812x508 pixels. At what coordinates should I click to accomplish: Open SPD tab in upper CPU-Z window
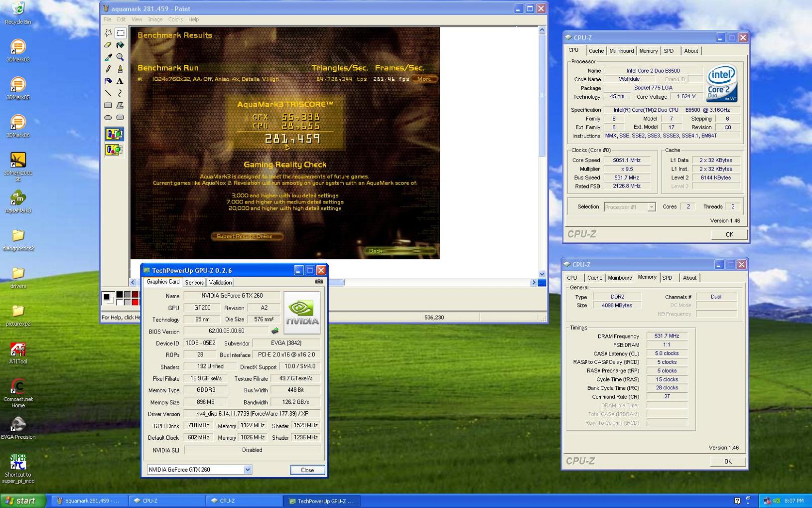(x=669, y=51)
